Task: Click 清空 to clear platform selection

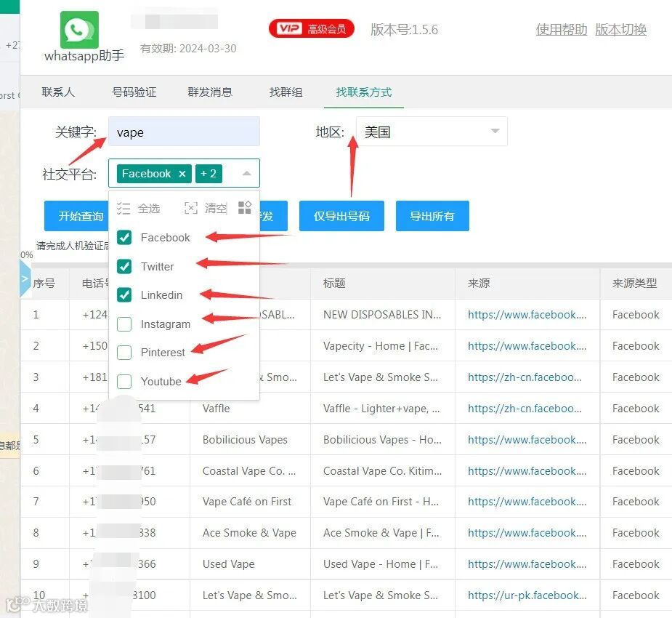Action: (x=206, y=209)
